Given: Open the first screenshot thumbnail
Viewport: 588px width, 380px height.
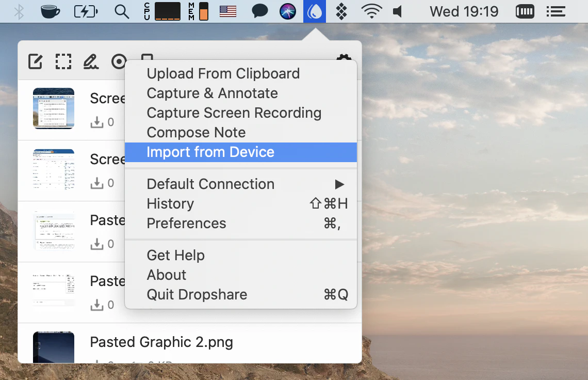Looking at the screenshot, I should (54, 108).
